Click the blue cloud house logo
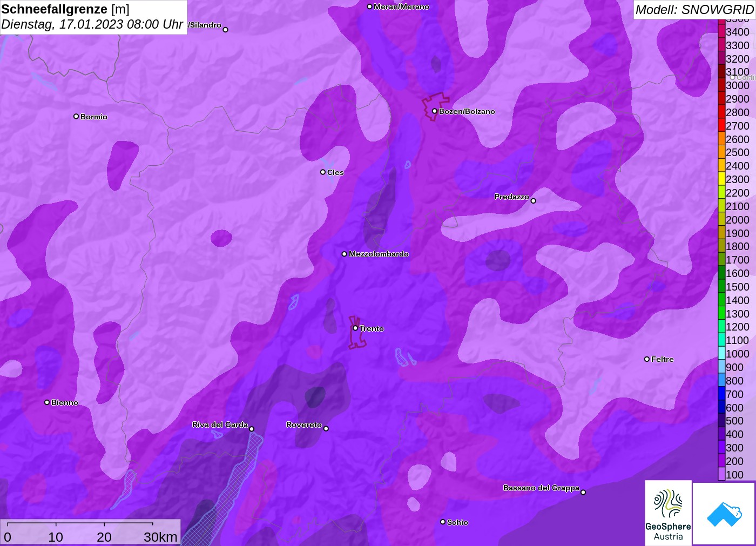The image size is (756, 546). (724, 514)
